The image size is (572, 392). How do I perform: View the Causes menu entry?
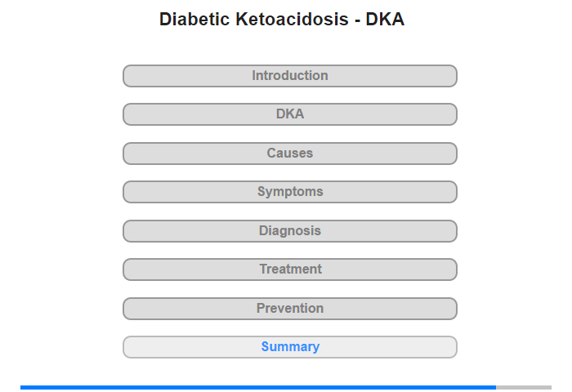[x=289, y=154]
